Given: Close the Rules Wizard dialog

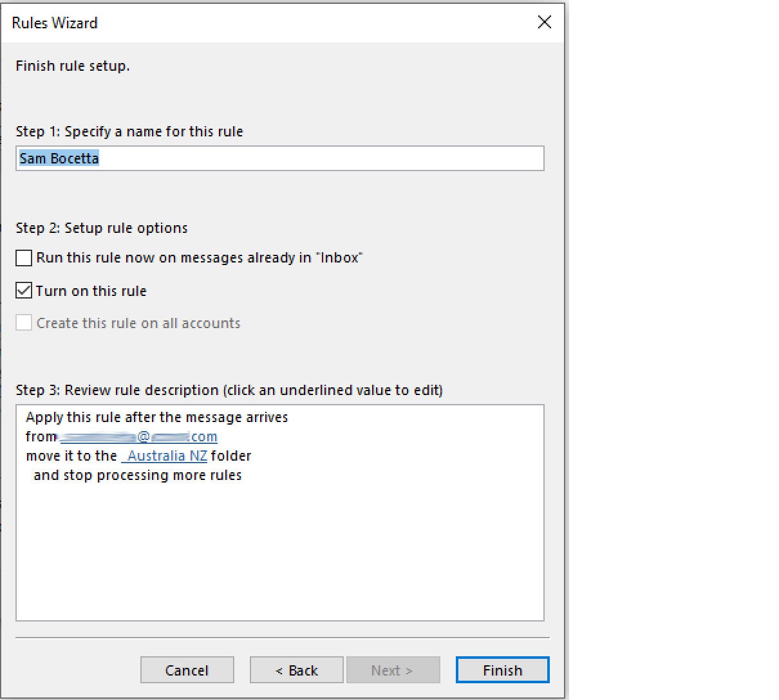Looking at the screenshot, I should click(x=544, y=22).
